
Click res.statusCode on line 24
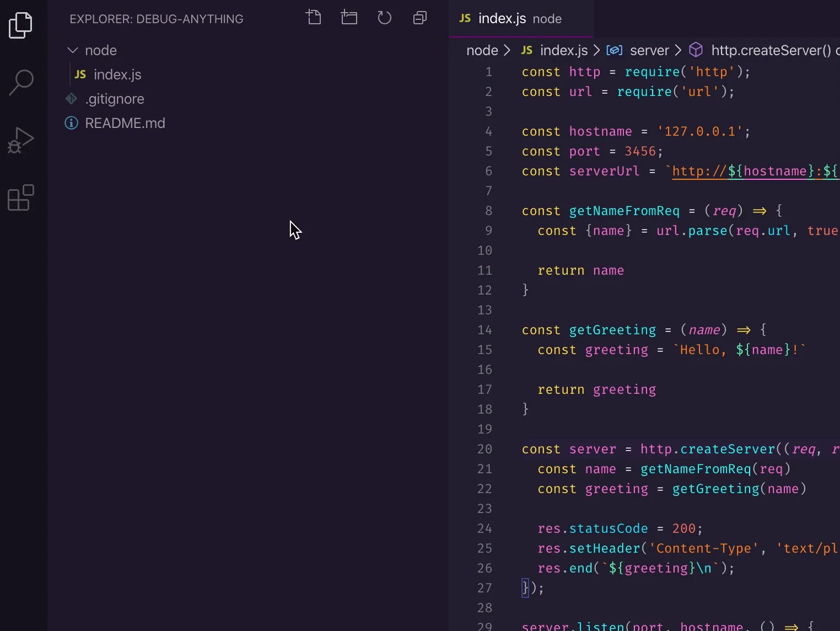coord(593,528)
